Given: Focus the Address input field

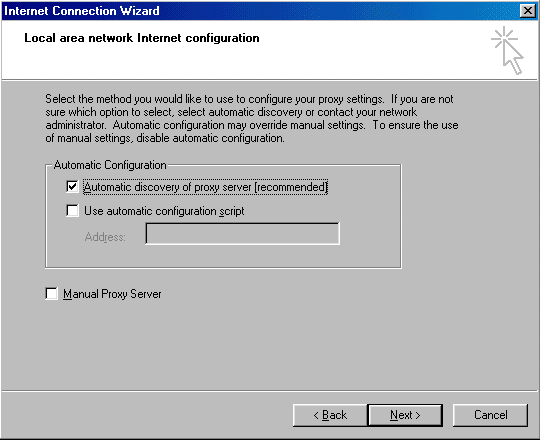Looking at the screenshot, I should coord(242,234).
